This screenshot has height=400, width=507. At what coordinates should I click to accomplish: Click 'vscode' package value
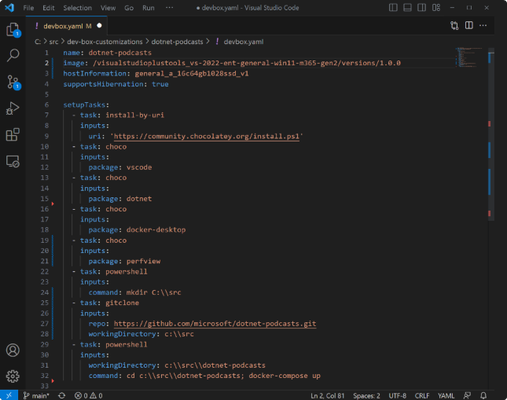(139, 167)
